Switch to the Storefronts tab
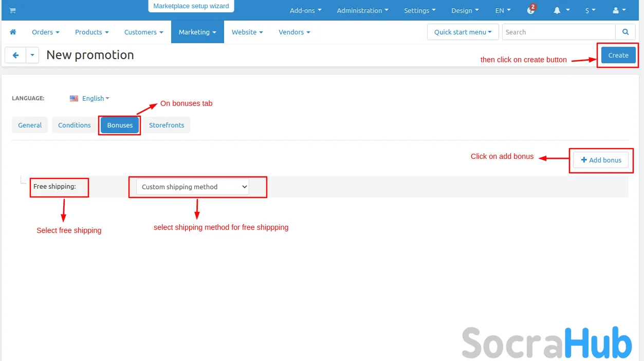644x361 pixels. pyautogui.click(x=167, y=125)
